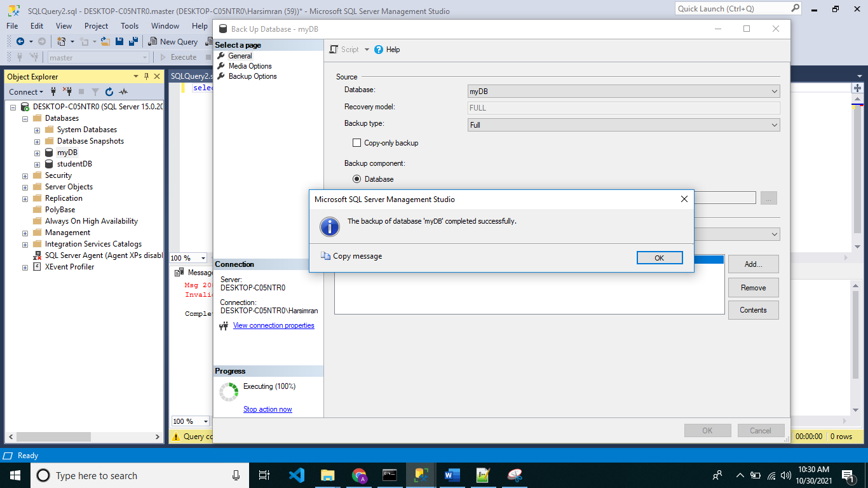The height and width of the screenshot is (488, 868).
Task: Open File Explorer from taskbar
Action: [327, 475]
